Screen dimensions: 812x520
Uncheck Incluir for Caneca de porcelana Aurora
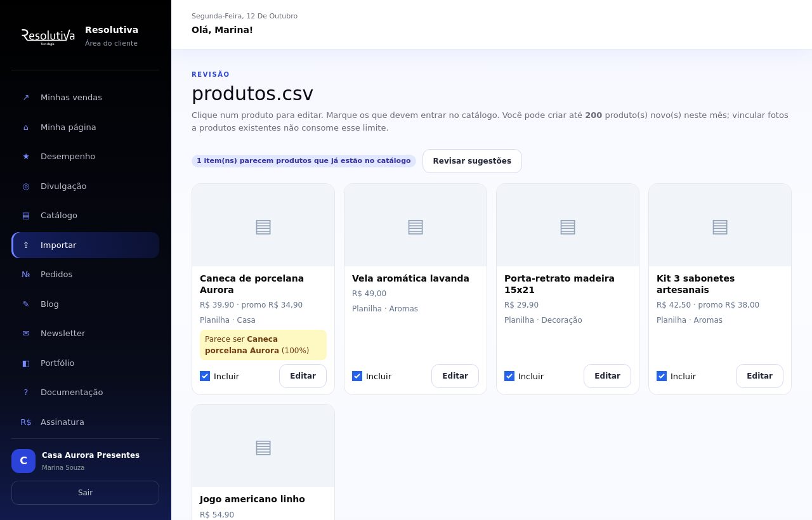click(x=205, y=376)
